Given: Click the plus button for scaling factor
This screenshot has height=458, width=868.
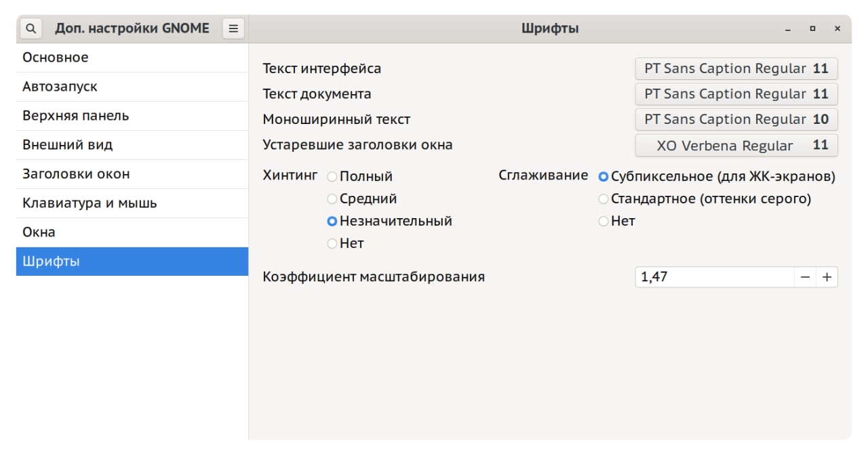Looking at the screenshot, I should click(x=827, y=277).
